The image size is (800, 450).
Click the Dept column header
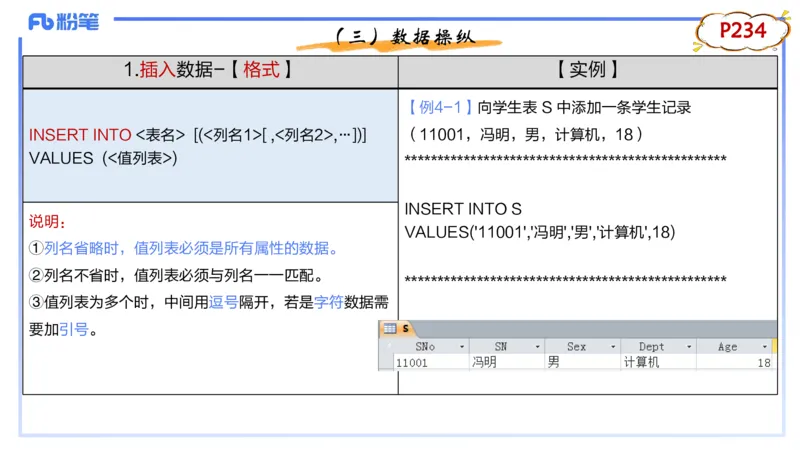click(658, 346)
